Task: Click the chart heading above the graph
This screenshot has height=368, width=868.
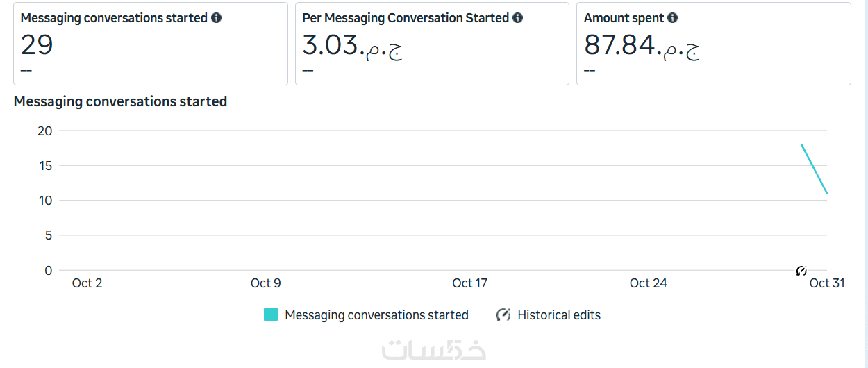Action: click(x=120, y=101)
